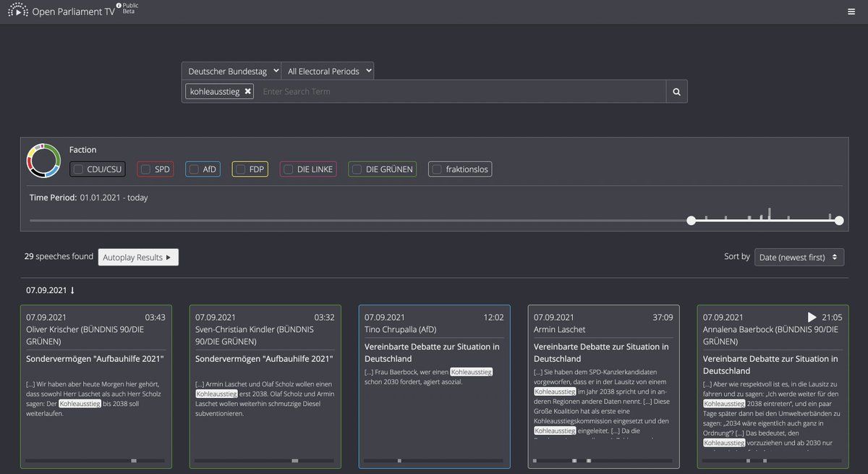The height and width of the screenshot is (474, 868).
Task: Open the All Electoral Periods dropdown
Action: tap(328, 71)
